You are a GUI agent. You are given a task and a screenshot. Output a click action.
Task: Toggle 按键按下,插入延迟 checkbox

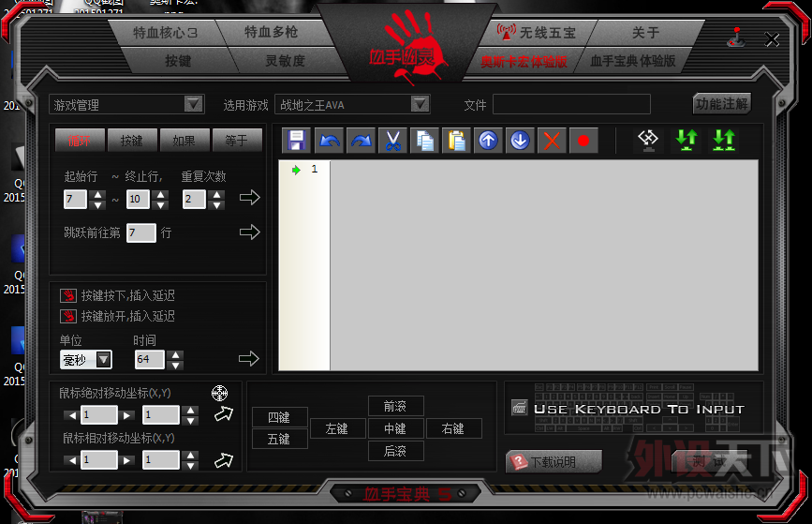point(67,296)
